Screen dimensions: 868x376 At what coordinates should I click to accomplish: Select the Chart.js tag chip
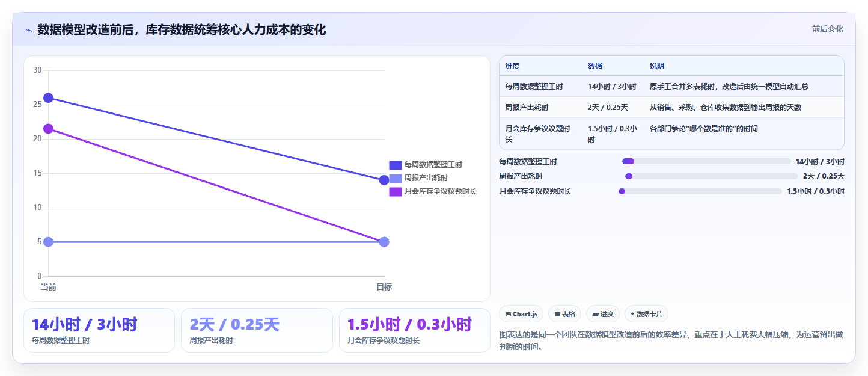(x=521, y=314)
